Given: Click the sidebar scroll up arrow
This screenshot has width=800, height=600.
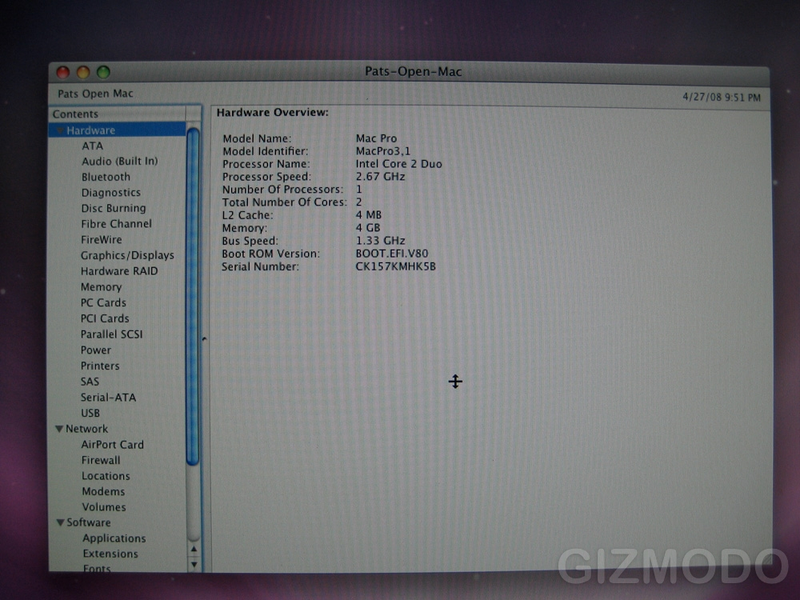Looking at the screenshot, I should click(193, 549).
